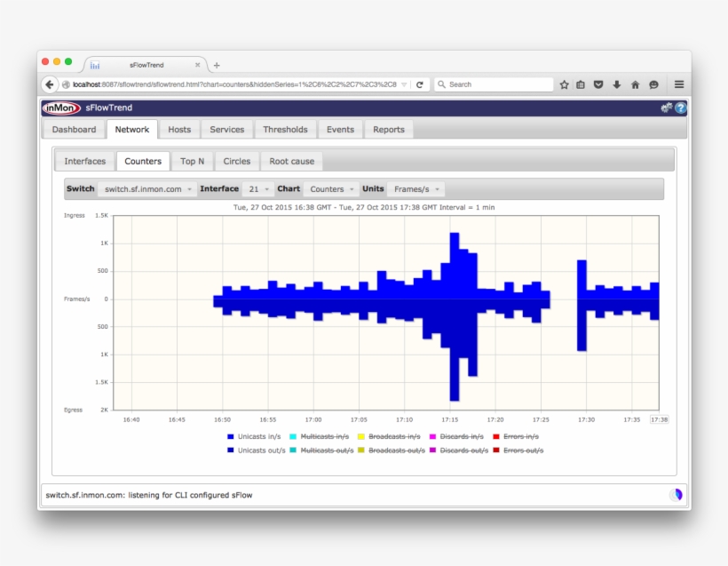Screen dimensions: 728x566
Task: Click the status pie indicator icon
Action: (x=676, y=495)
